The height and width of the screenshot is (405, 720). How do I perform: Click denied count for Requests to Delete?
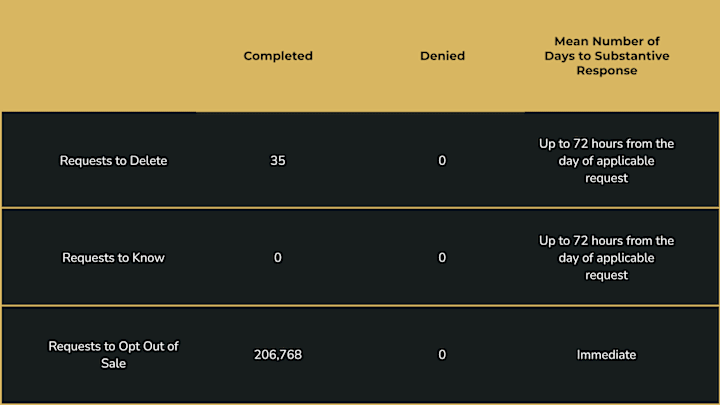[442, 161]
